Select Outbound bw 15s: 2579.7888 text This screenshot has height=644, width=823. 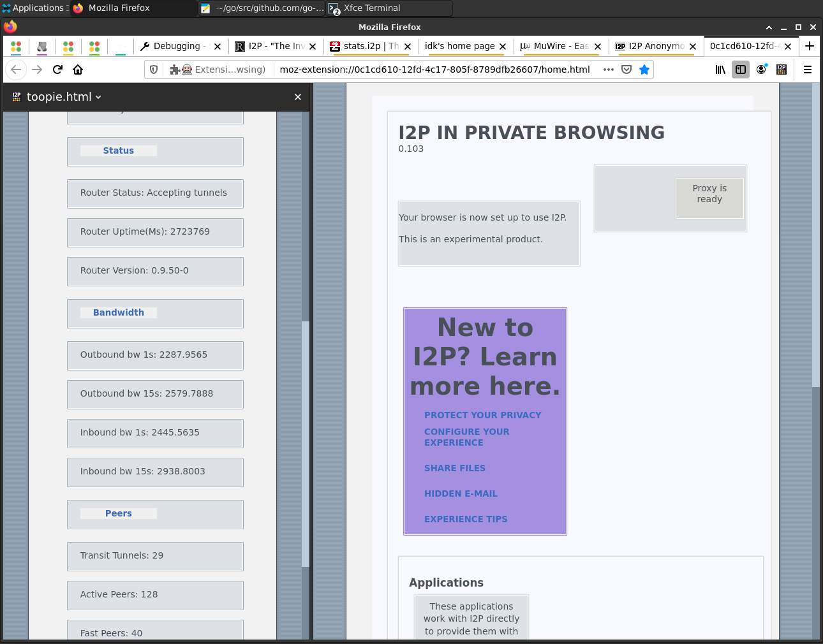(147, 393)
